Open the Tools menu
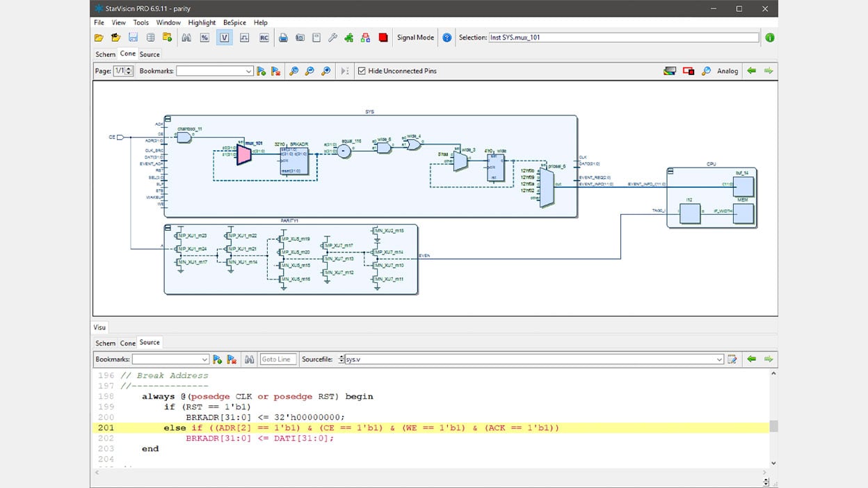 [141, 22]
